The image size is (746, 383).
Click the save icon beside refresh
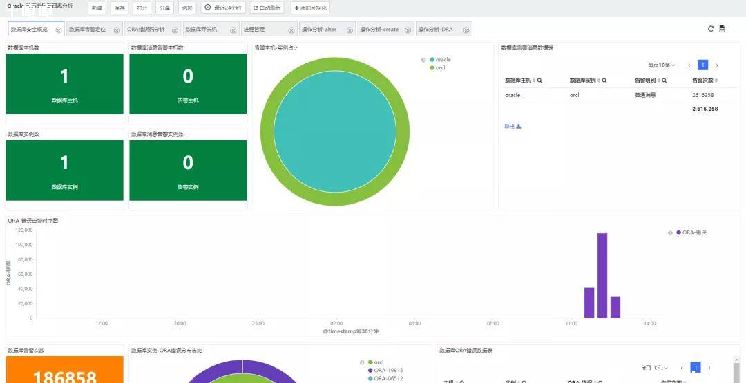(722, 29)
